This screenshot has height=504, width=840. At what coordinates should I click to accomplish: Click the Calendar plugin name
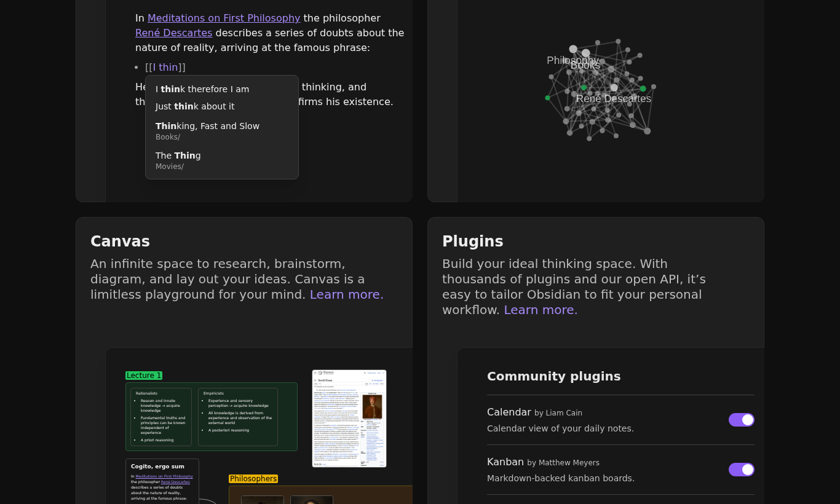[509, 412]
